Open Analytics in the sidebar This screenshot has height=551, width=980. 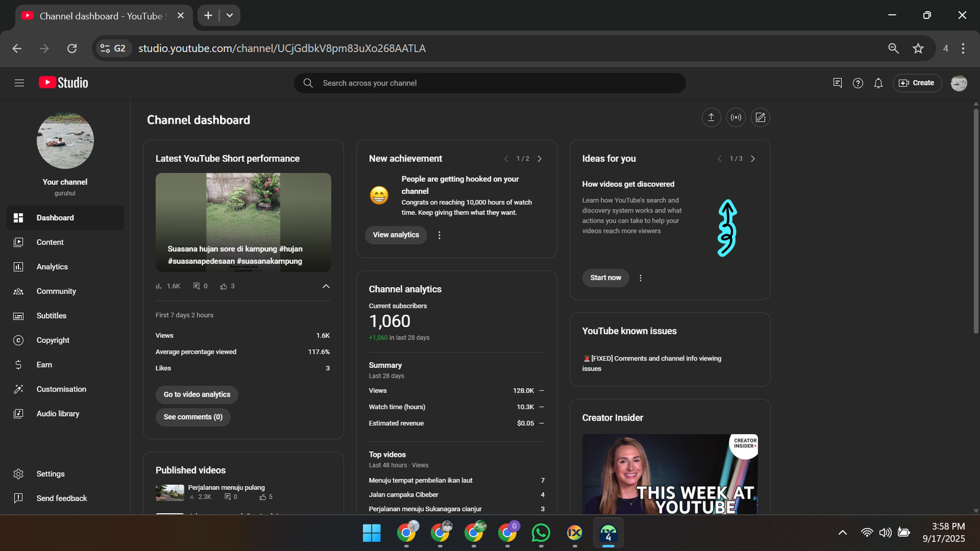[52, 267]
